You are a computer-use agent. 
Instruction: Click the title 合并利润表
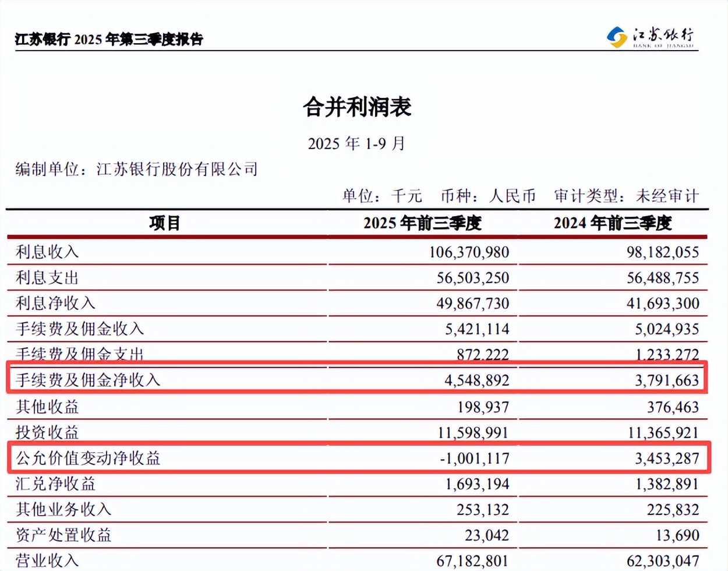pyautogui.click(x=357, y=107)
